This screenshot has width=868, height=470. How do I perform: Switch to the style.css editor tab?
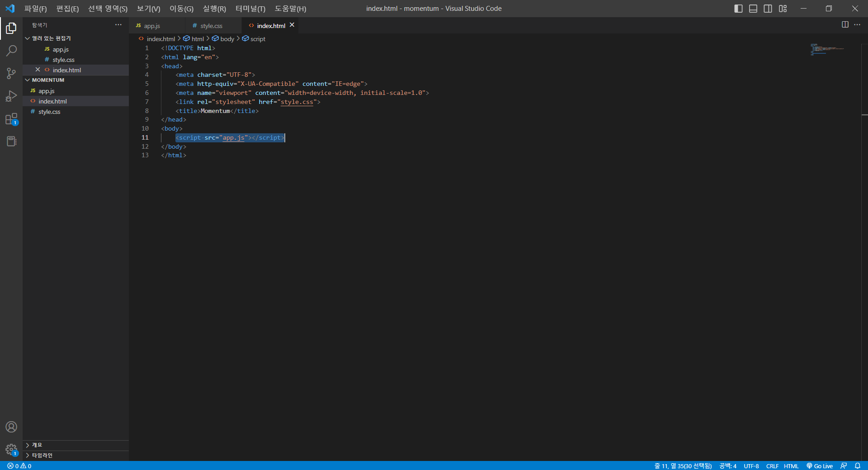213,26
